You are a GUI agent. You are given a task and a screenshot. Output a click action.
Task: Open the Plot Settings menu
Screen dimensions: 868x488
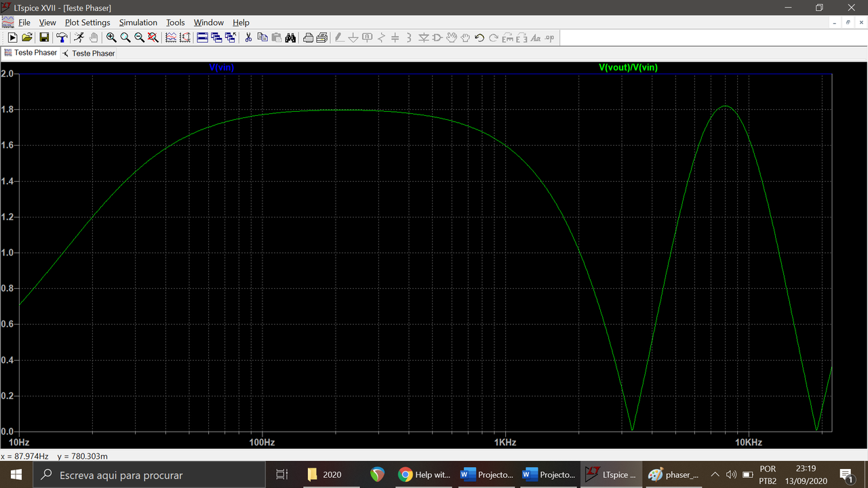87,22
